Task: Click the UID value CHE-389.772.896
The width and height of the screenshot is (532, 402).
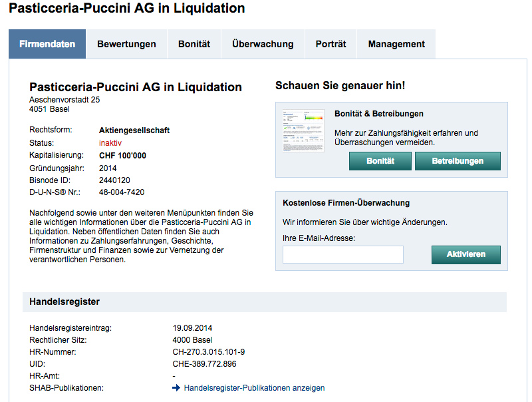Action: click(x=204, y=364)
